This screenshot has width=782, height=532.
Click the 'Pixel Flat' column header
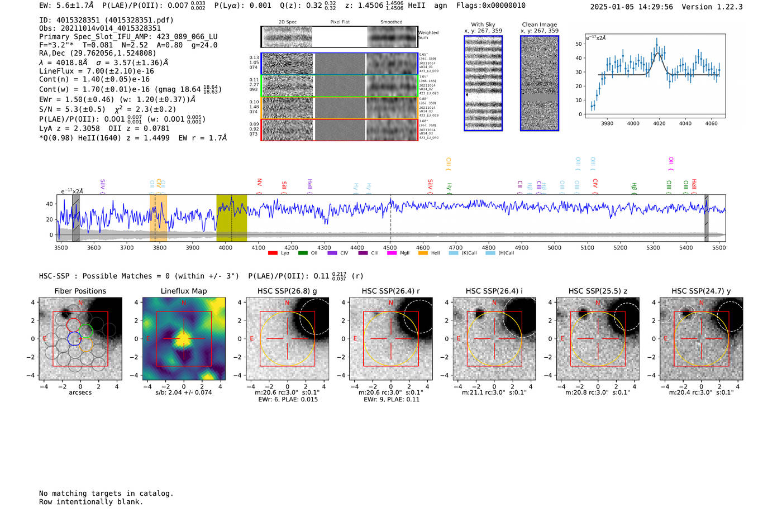340,22
